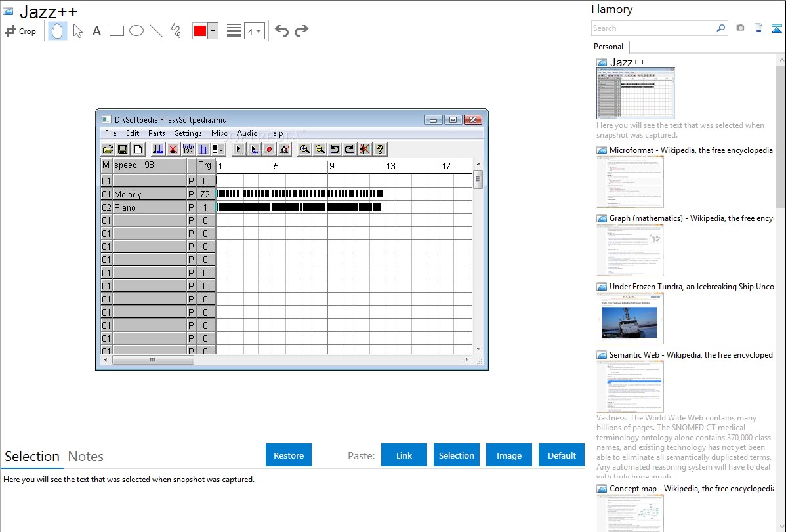Select the straight line tool
786x532 pixels.
[156, 31]
